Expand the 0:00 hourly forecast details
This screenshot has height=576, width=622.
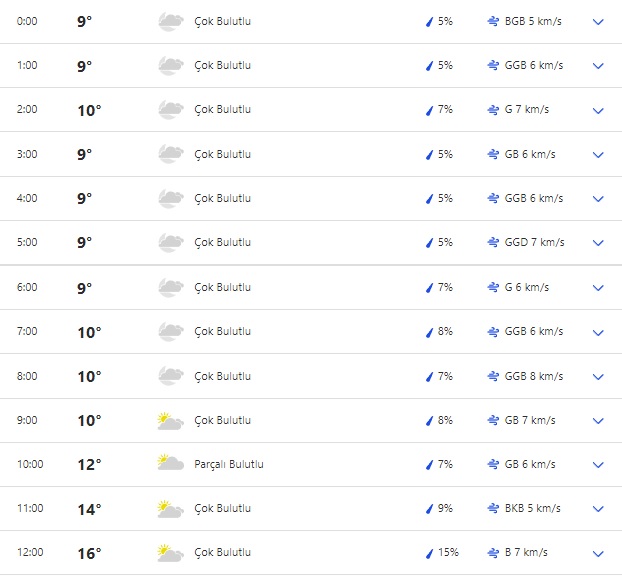[x=598, y=21]
